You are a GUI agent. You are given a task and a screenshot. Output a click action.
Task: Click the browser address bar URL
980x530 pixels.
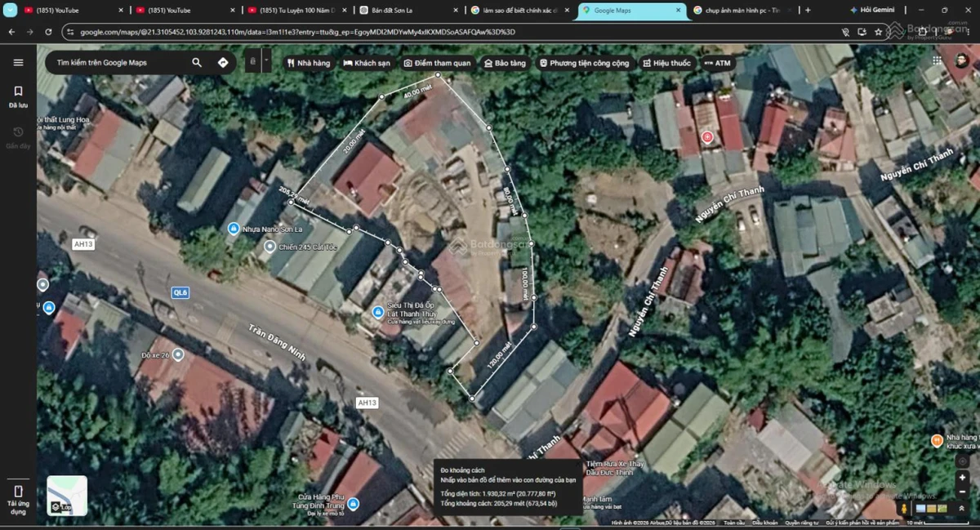click(x=298, y=32)
